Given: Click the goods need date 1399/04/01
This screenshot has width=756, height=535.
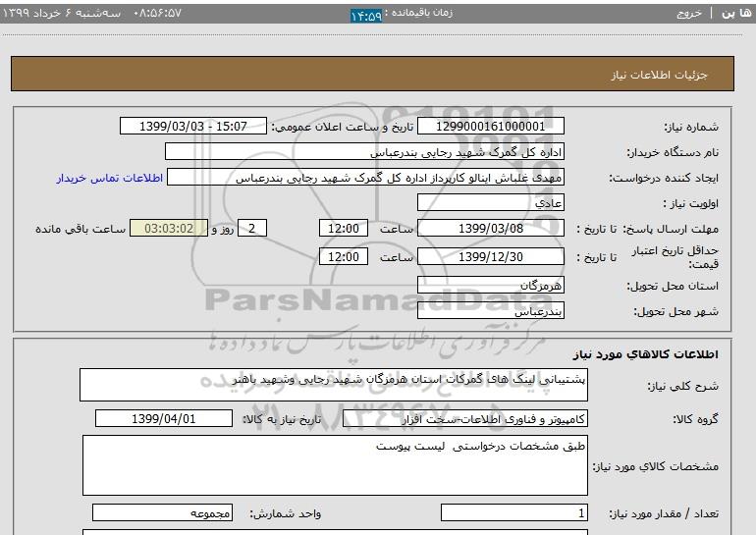Looking at the screenshot, I should 164,418.
